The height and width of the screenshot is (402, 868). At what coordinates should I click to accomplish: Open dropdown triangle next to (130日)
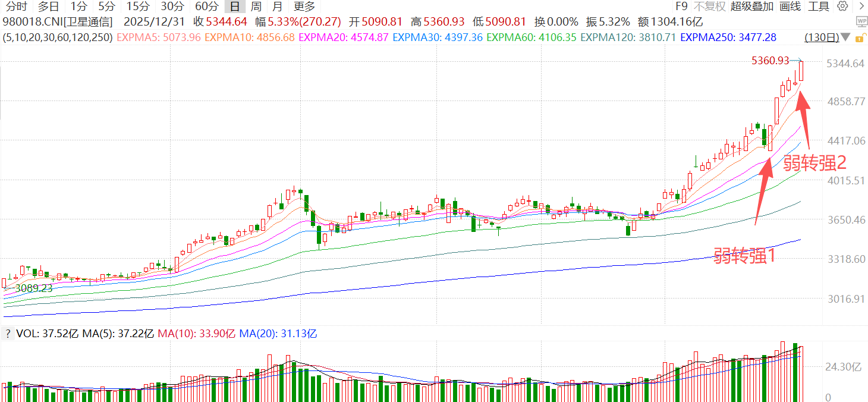(846, 37)
